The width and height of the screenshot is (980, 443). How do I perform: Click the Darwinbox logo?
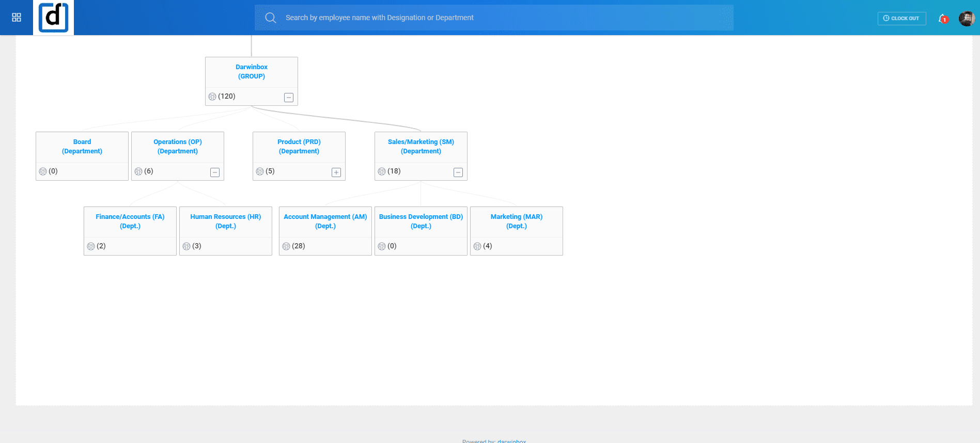pyautogui.click(x=54, y=18)
